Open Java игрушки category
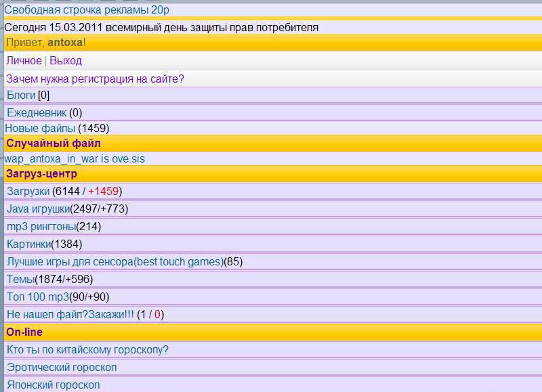Image resolution: width=542 pixels, height=392 pixels. (38, 209)
